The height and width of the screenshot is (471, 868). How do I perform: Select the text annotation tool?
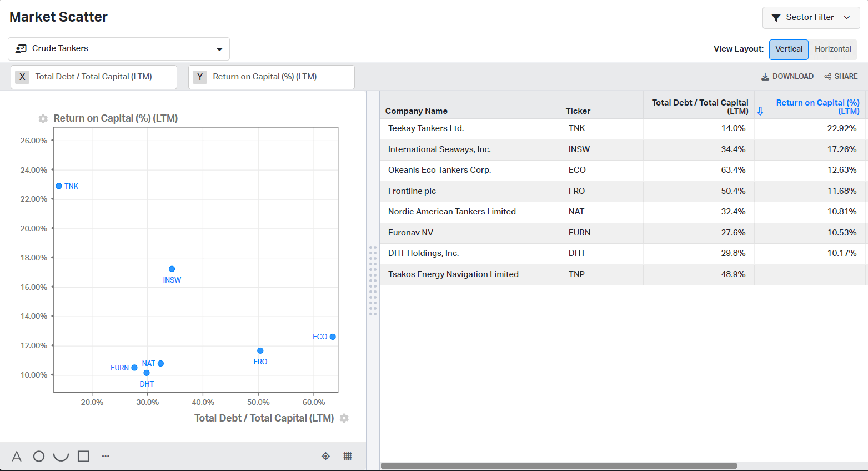coord(17,457)
